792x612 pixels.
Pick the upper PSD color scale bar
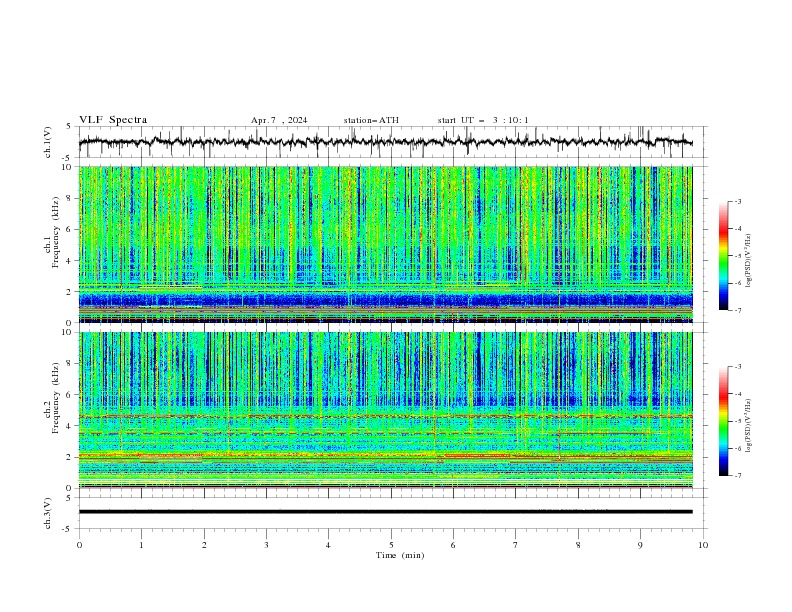723,256
